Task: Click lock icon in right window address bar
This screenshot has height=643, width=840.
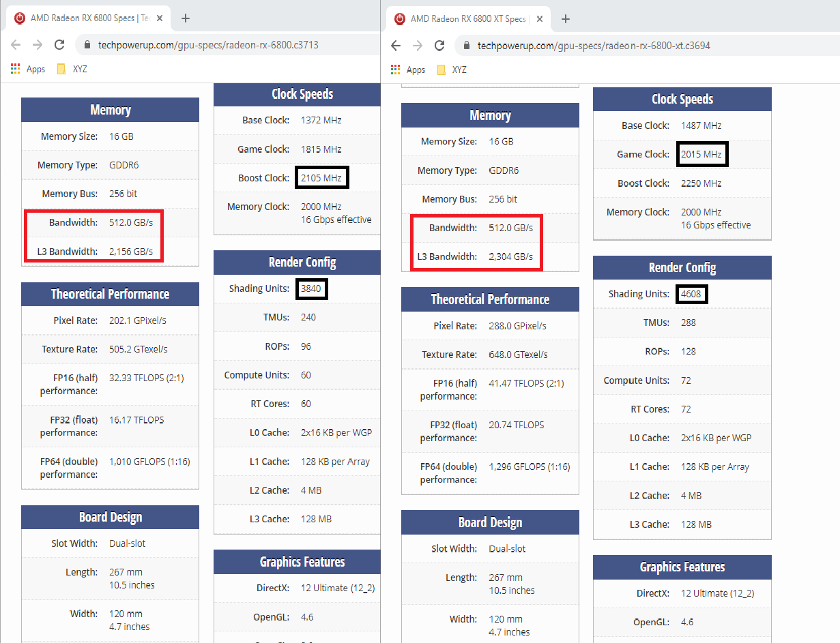Action: (x=467, y=45)
